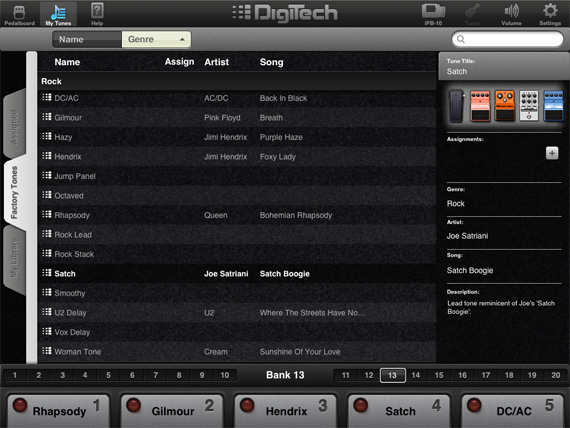
Task: Switch to the Factory Tones side tab
Action: coord(15,193)
